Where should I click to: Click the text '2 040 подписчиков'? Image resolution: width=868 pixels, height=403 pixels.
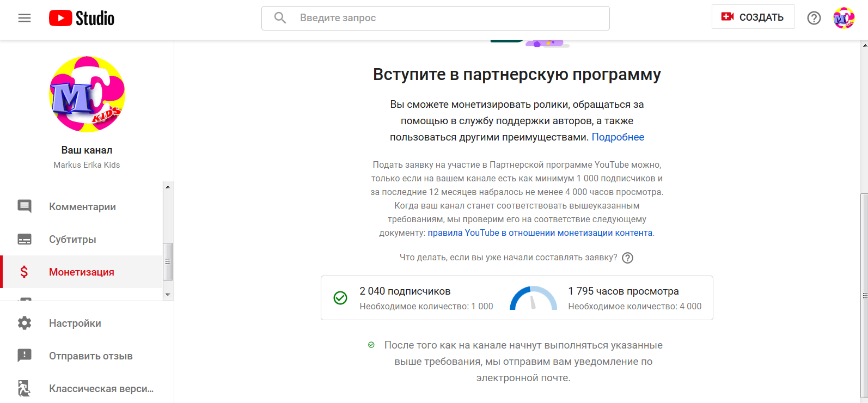[x=405, y=291]
